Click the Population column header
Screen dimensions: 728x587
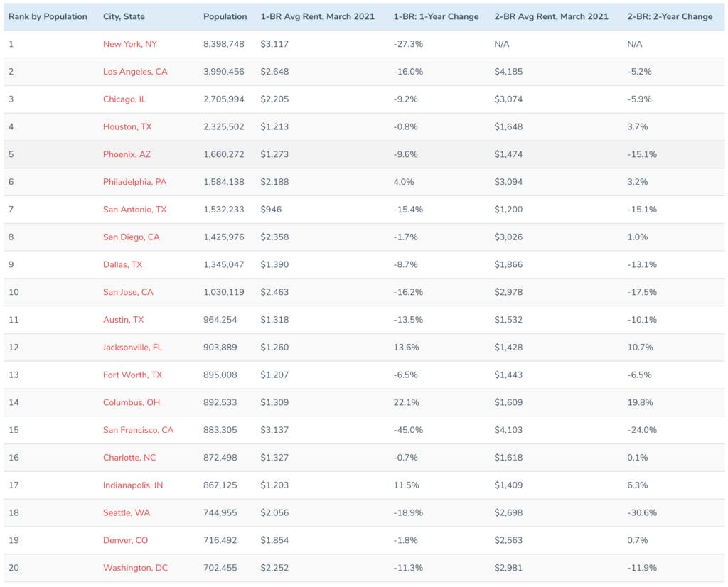coord(225,17)
